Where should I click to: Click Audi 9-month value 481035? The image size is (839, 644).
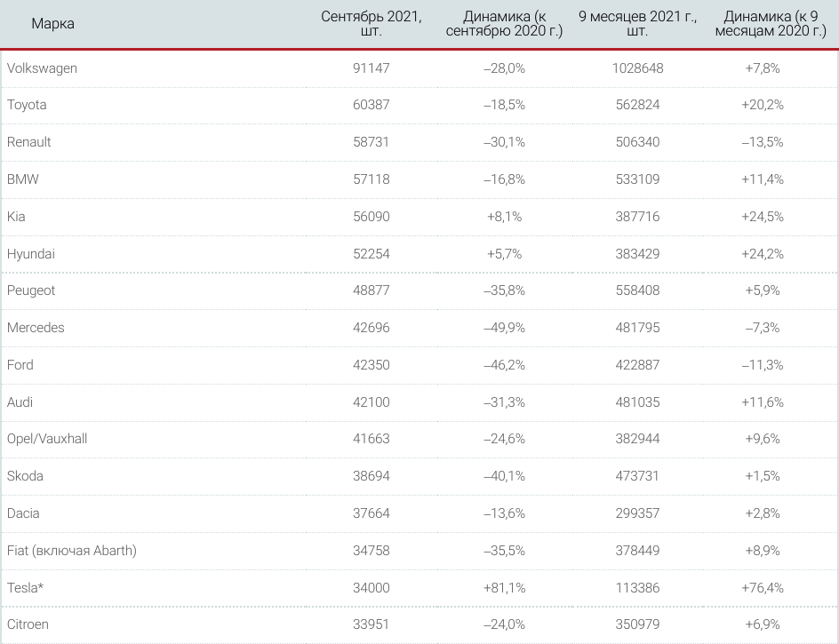pos(637,402)
